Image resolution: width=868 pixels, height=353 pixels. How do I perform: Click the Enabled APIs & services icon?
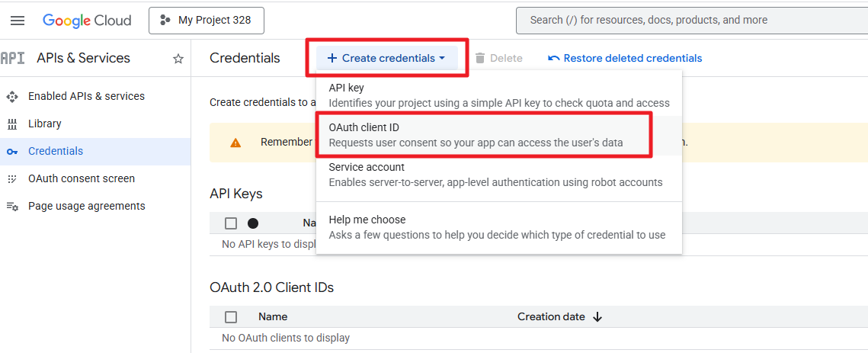[x=12, y=97]
